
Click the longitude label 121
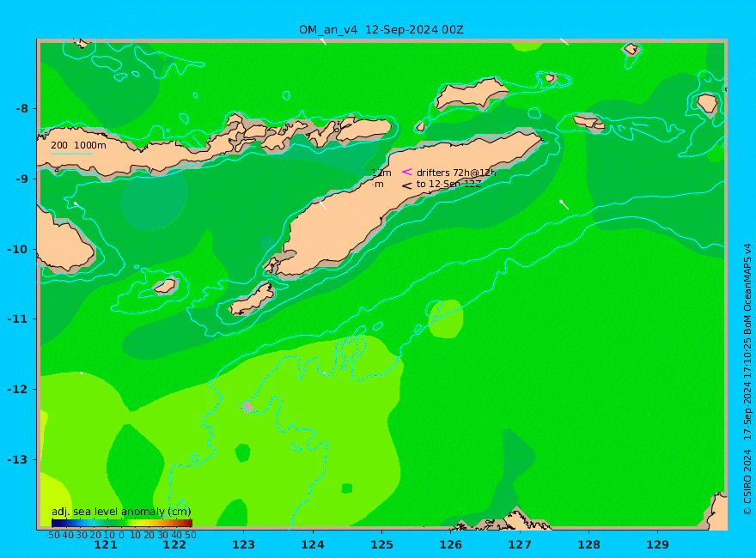[106, 544]
